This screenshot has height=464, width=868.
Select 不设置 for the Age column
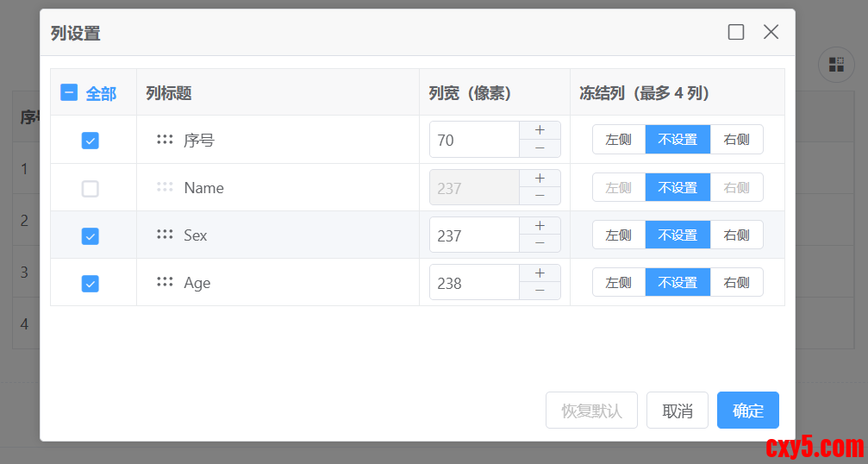coord(678,282)
